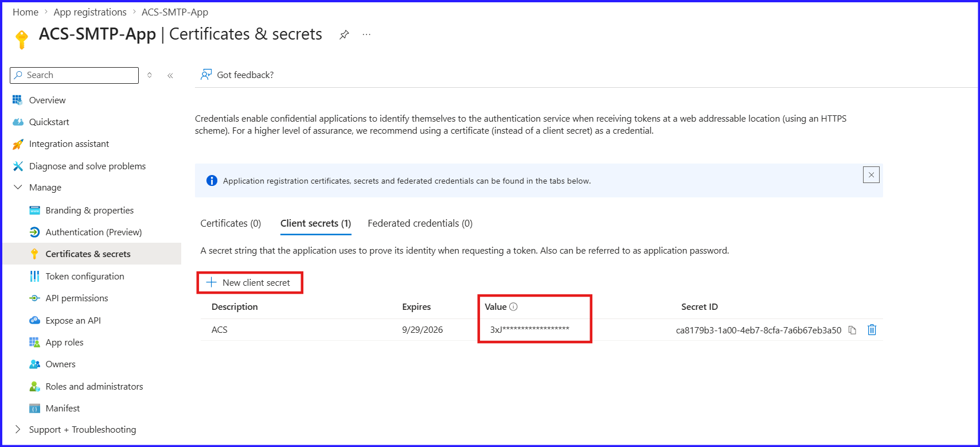Open API permissions label
The width and height of the screenshot is (980, 447).
point(77,298)
